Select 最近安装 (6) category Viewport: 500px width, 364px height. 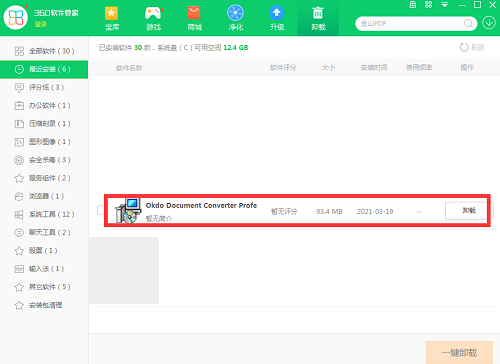44,69
